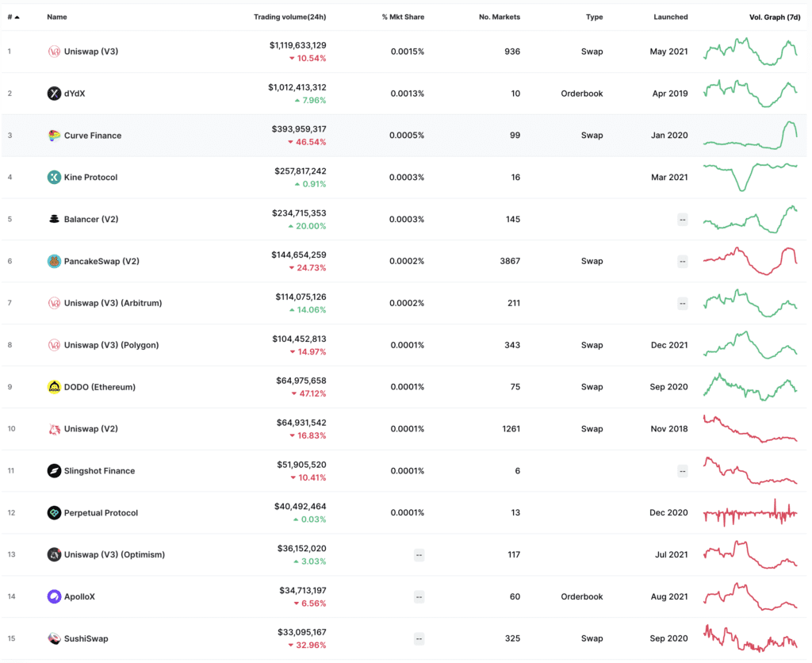Open the Balancer (V2) exchange link
Image resolution: width=812 pixels, height=663 pixels.
[x=91, y=219]
